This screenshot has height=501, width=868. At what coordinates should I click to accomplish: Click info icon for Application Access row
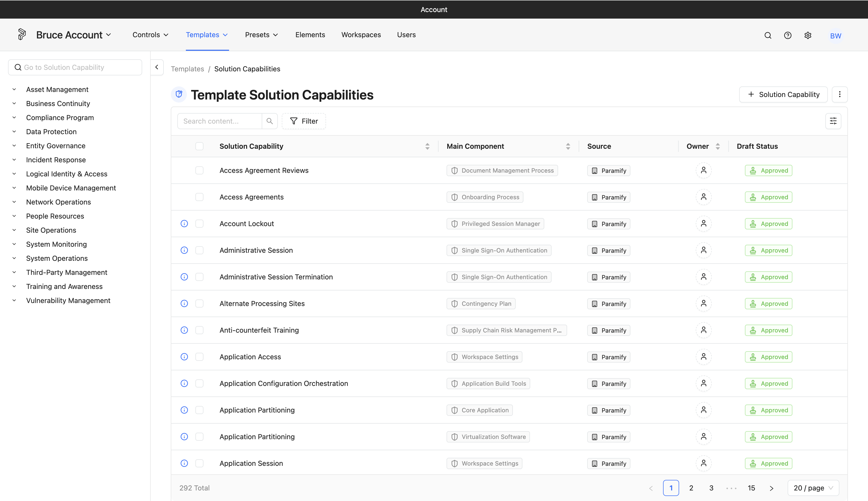pos(184,357)
